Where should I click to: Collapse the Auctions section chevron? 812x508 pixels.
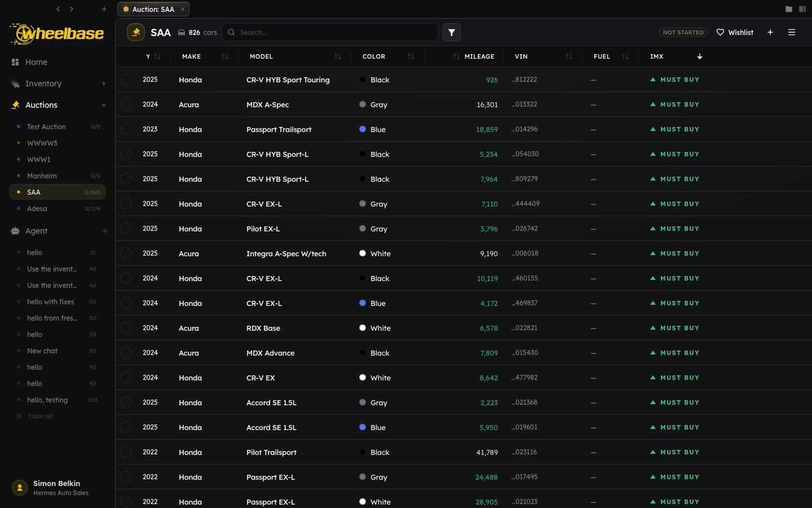(104, 105)
